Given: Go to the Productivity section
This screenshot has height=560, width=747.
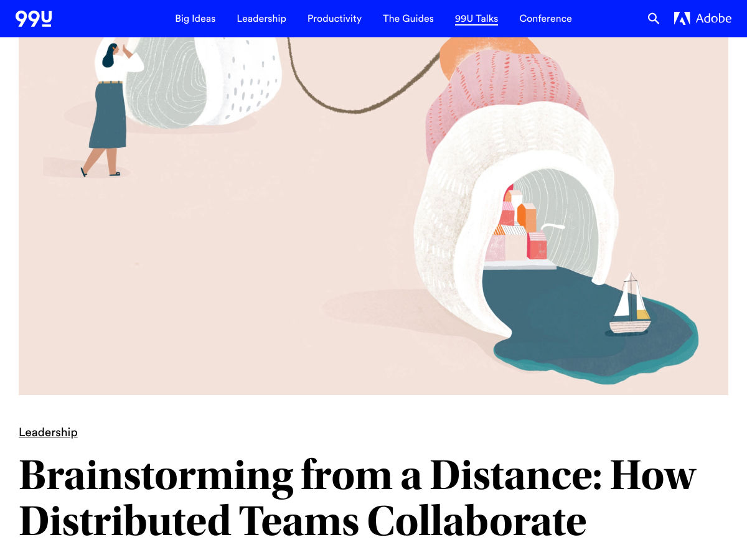Looking at the screenshot, I should [x=334, y=19].
